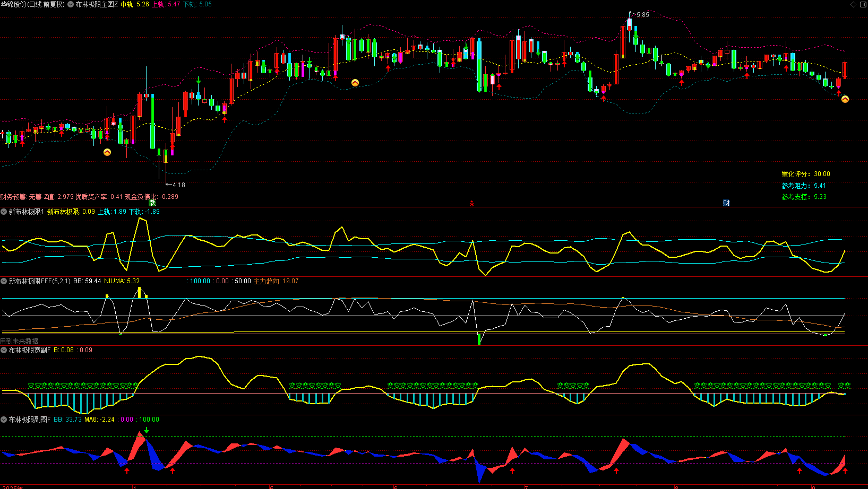
Task: Click the 下轨: 5.05 value
Action: 197,4
